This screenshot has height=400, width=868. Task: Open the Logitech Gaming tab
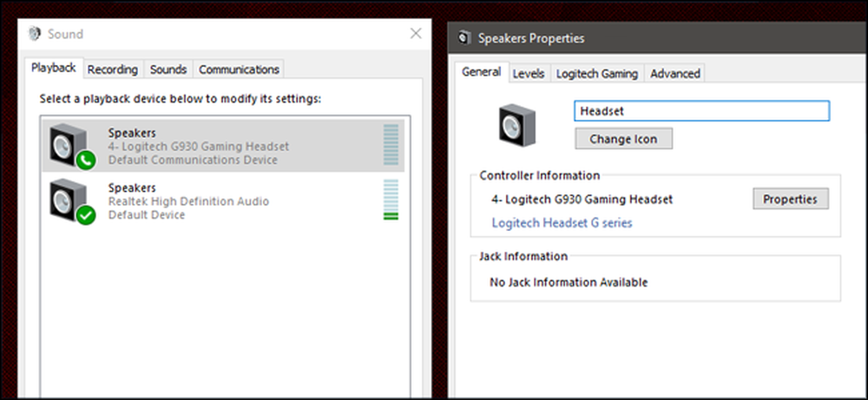click(597, 74)
